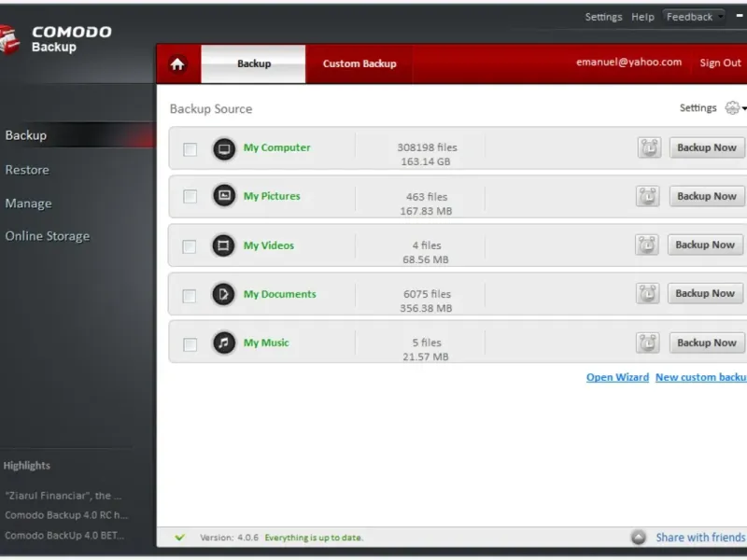Select Restore in the left sidebar
This screenshot has width=747, height=560.
[27, 170]
